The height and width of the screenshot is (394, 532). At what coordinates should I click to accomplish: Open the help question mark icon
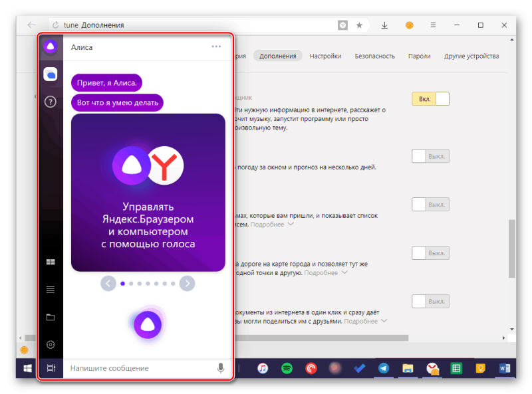pyautogui.click(x=51, y=102)
